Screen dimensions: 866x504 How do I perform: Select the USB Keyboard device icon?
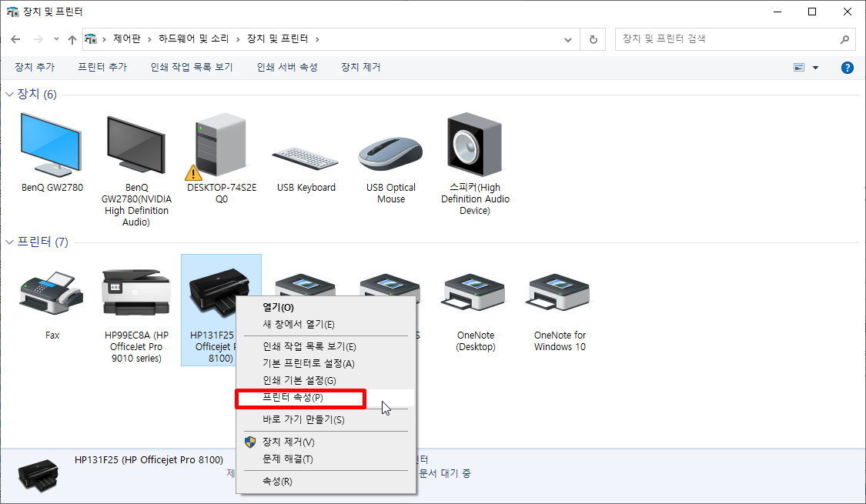click(x=306, y=159)
